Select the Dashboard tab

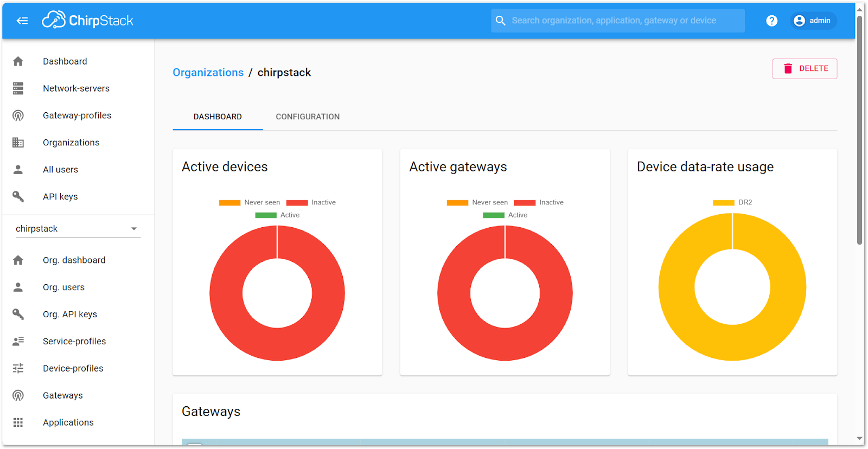coord(218,117)
